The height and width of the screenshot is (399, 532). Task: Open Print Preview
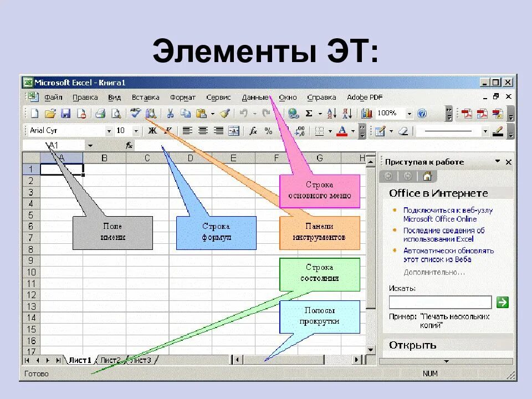pos(116,113)
